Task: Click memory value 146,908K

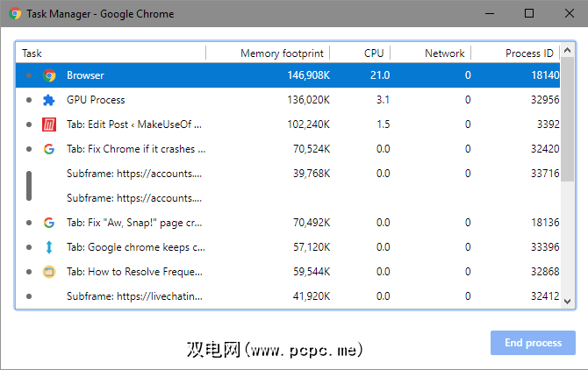Action: tap(309, 75)
